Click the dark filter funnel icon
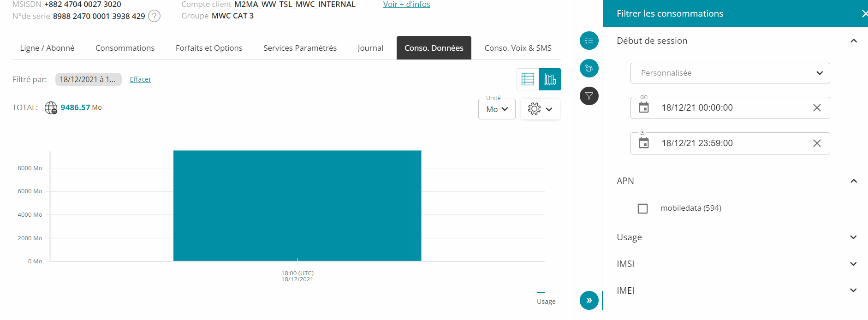The width and height of the screenshot is (868, 320). click(589, 96)
